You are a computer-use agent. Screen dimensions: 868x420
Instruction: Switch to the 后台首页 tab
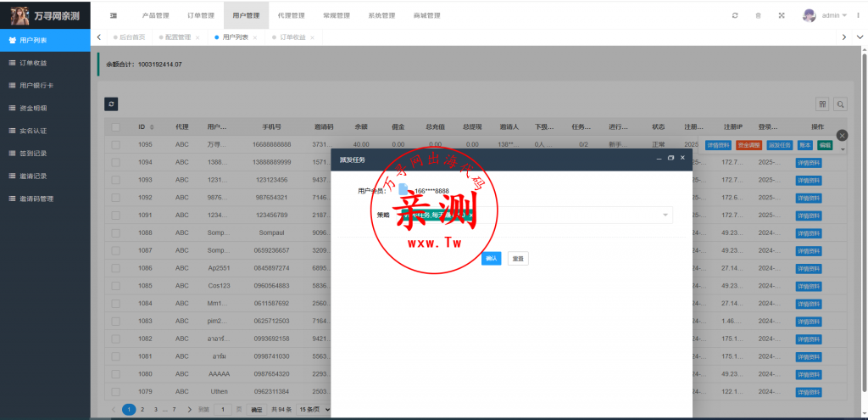click(129, 37)
